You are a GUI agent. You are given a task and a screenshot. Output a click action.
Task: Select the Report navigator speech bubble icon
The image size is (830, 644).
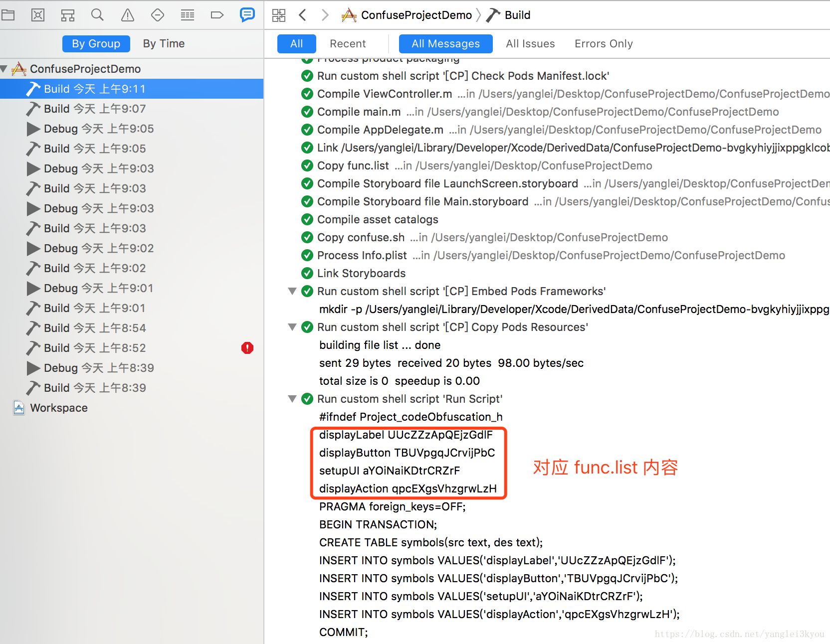tap(247, 14)
